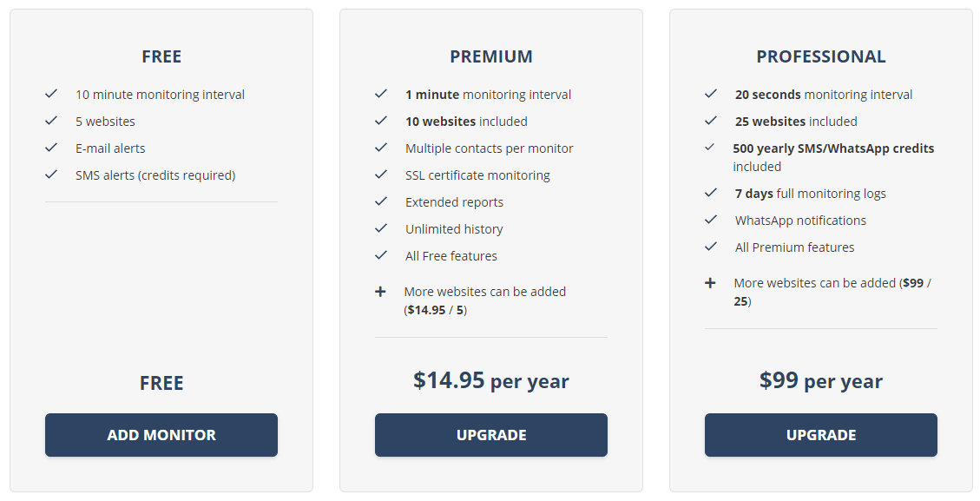Click UPGRADE under the Premium plan

click(x=491, y=435)
